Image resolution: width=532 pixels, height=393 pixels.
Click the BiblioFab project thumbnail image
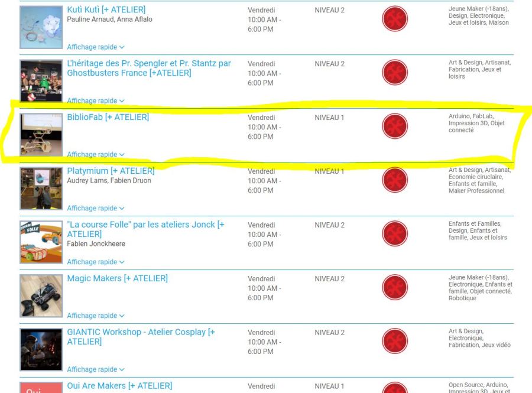point(41,134)
